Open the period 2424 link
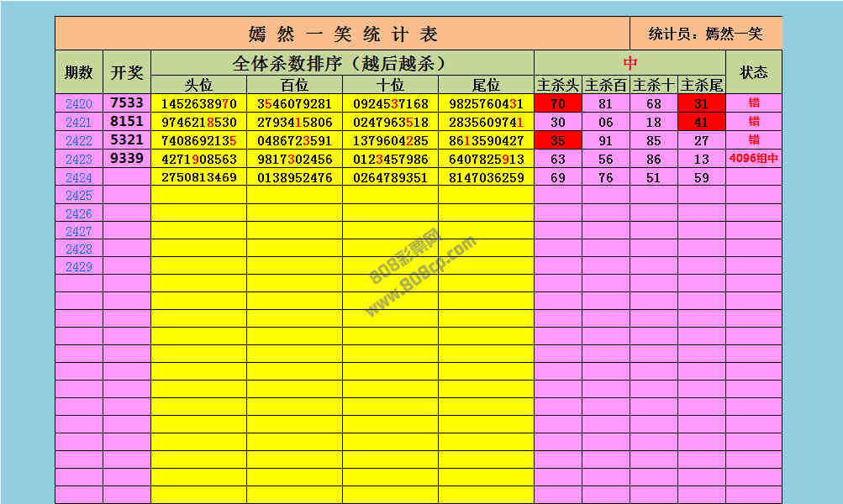 78,177
